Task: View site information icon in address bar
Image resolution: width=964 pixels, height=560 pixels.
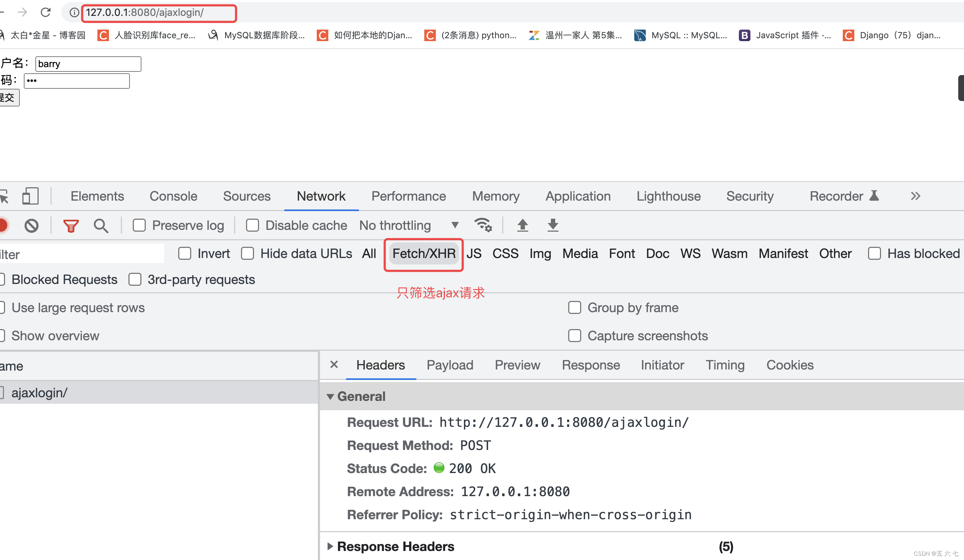Action: pyautogui.click(x=74, y=13)
